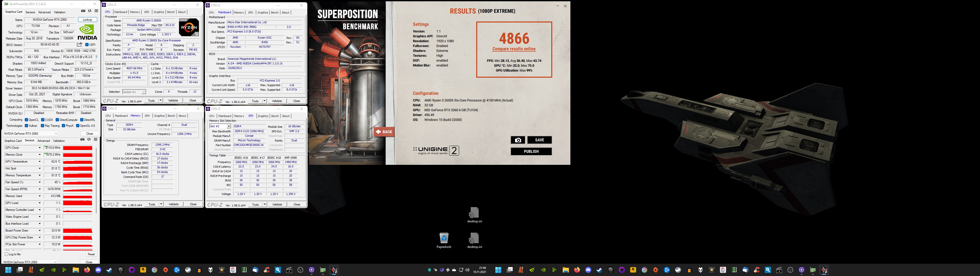Click the volume speaker icon in system tray

pyautogui.click(x=467, y=270)
